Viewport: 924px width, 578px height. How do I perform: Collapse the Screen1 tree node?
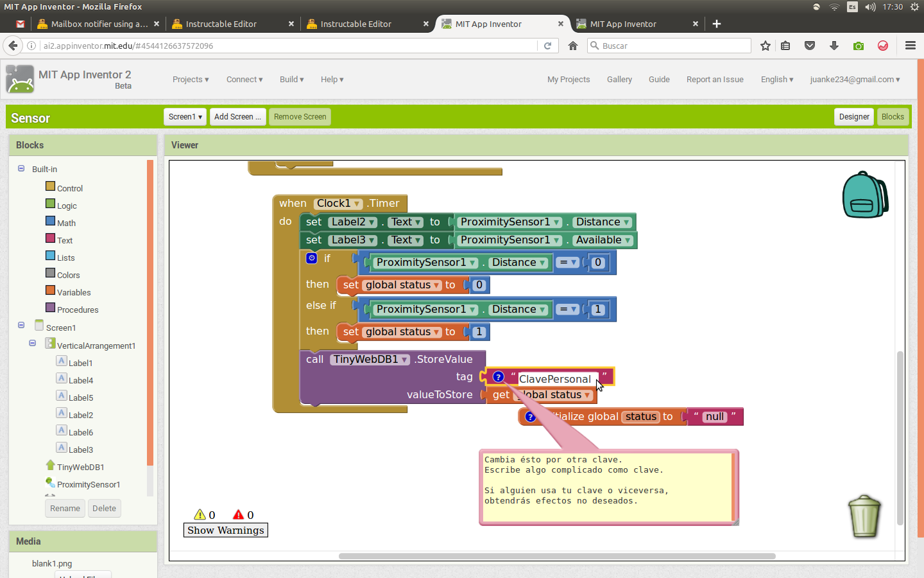(21, 326)
